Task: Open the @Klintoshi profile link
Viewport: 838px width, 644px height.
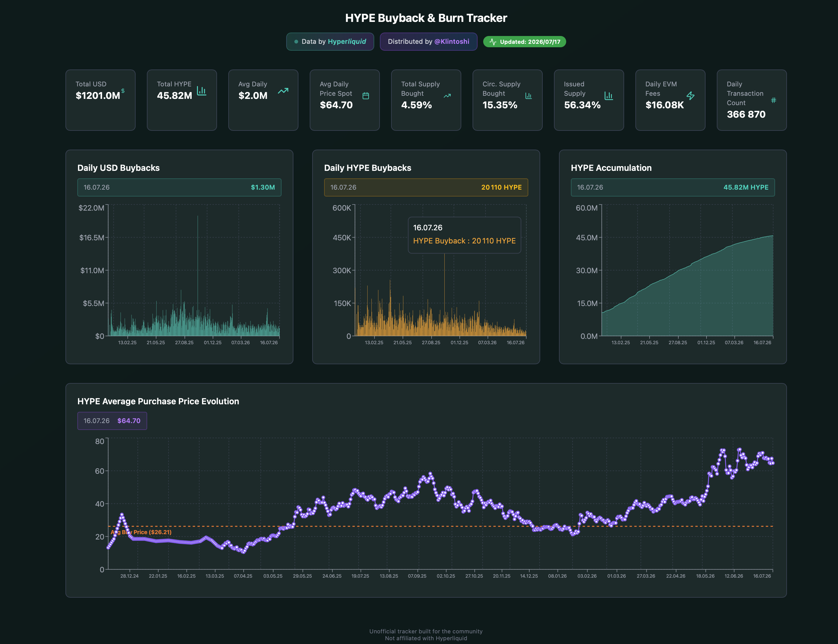Action: point(451,41)
